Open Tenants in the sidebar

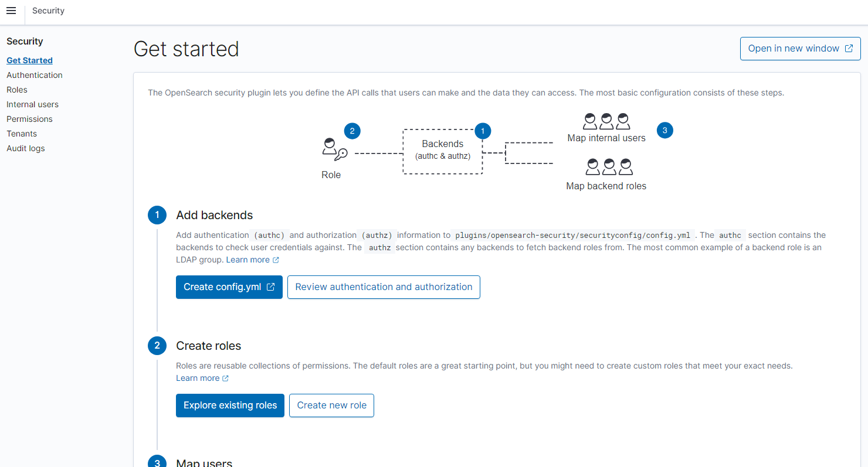22,134
